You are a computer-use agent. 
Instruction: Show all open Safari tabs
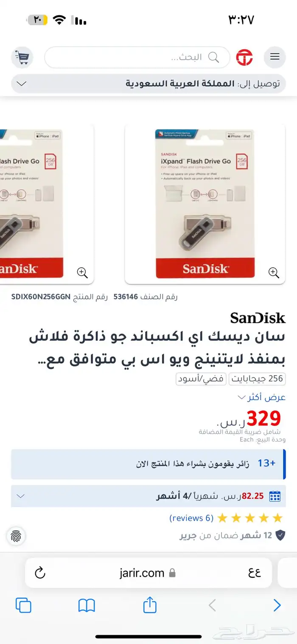(23, 605)
